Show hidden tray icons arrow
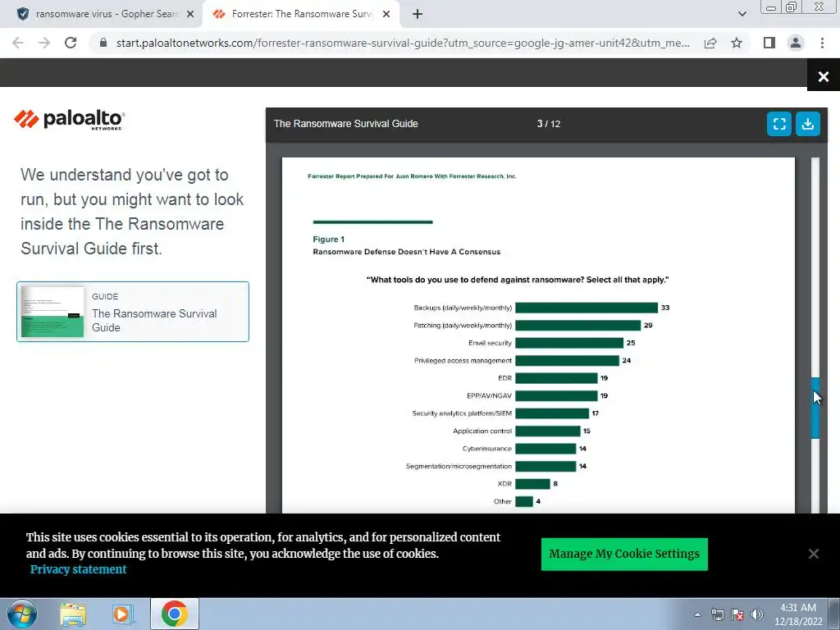840x630 pixels. coord(697,614)
